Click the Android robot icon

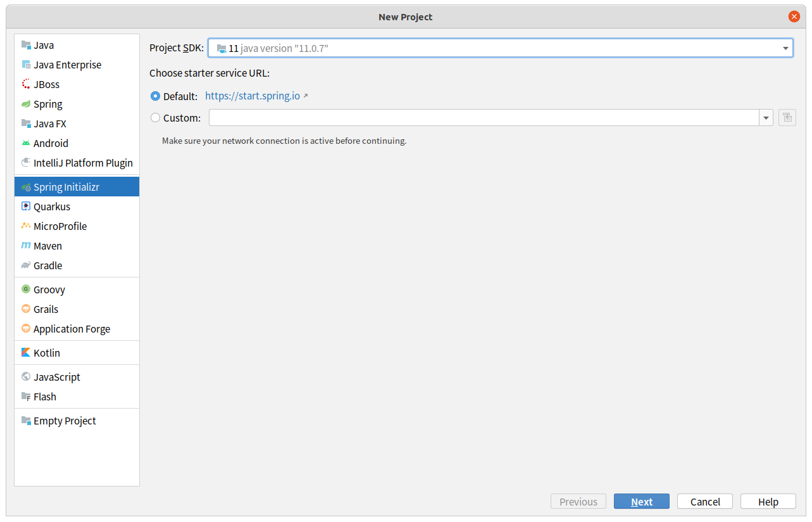click(x=26, y=143)
